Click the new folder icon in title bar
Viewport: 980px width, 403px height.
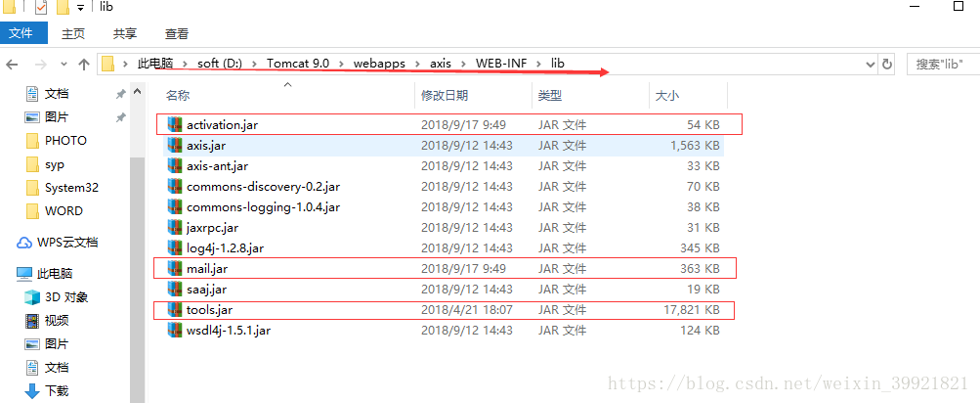point(63,8)
